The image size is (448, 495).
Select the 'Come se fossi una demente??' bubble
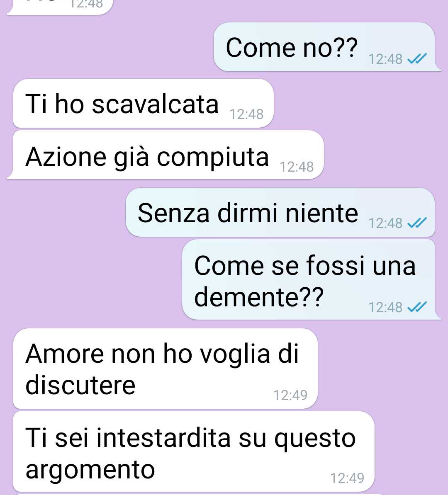click(x=309, y=279)
